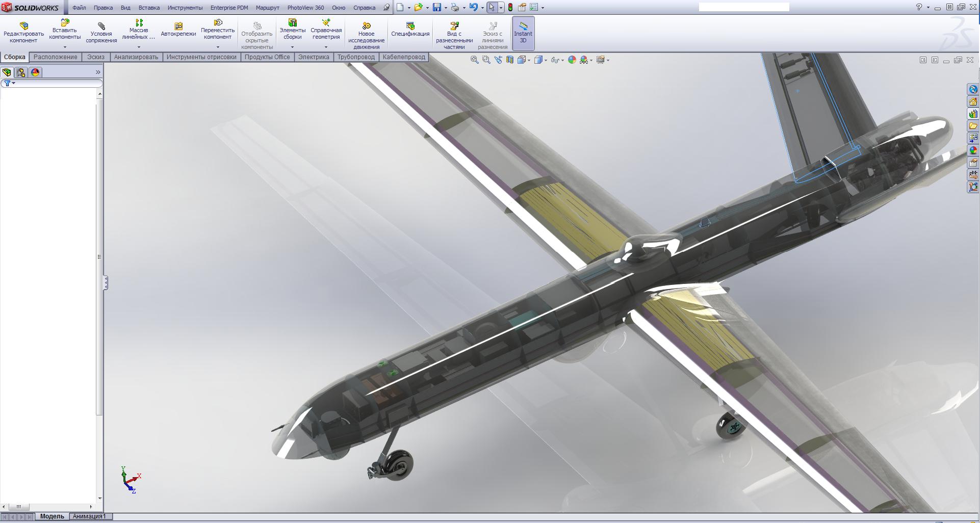This screenshot has width=980, height=523.
Task: Open the Условия сопряжения mate tool
Action: 101,33
